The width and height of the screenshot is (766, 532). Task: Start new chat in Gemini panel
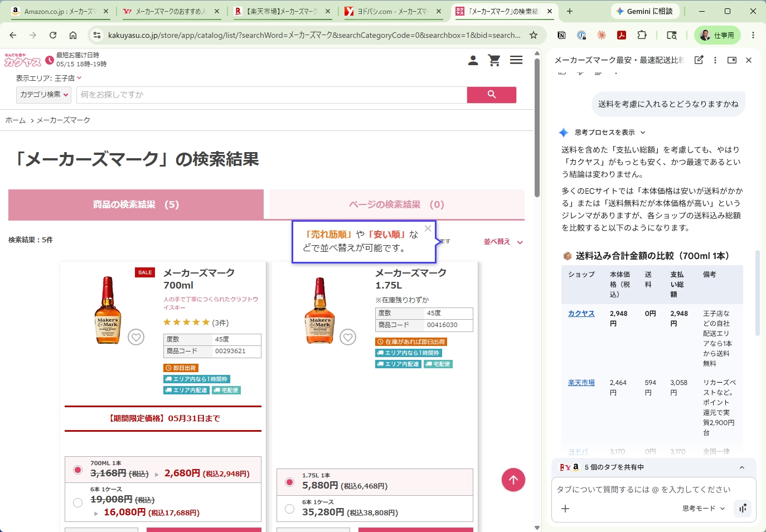tap(699, 60)
